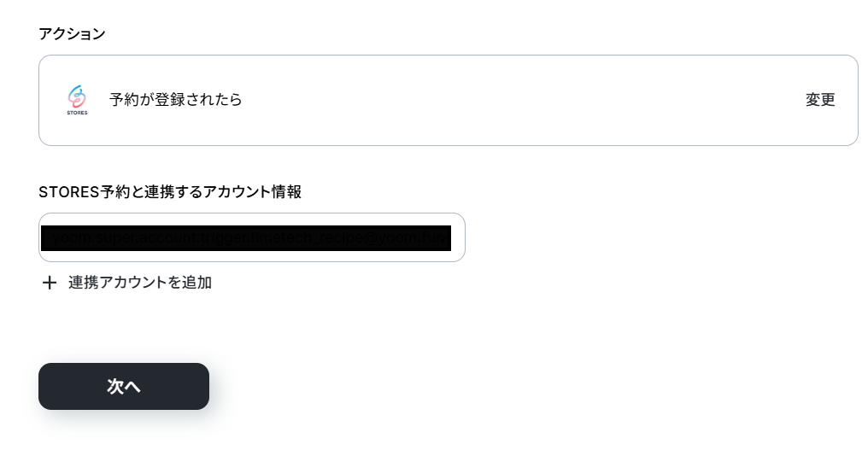Click the アクション section heading
Viewport: 868px width, 450px height.
pos(72,34)
